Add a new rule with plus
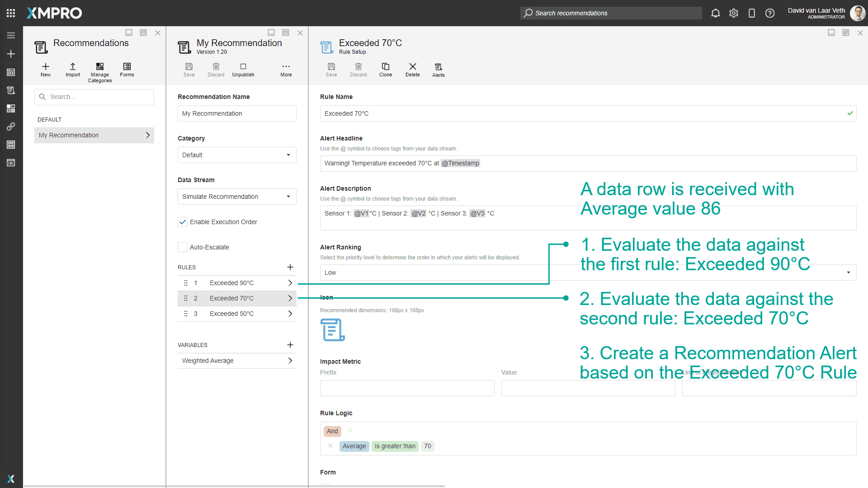Image resolution: width=868 pixels, height=488 pixels. [x=290, y=267]
